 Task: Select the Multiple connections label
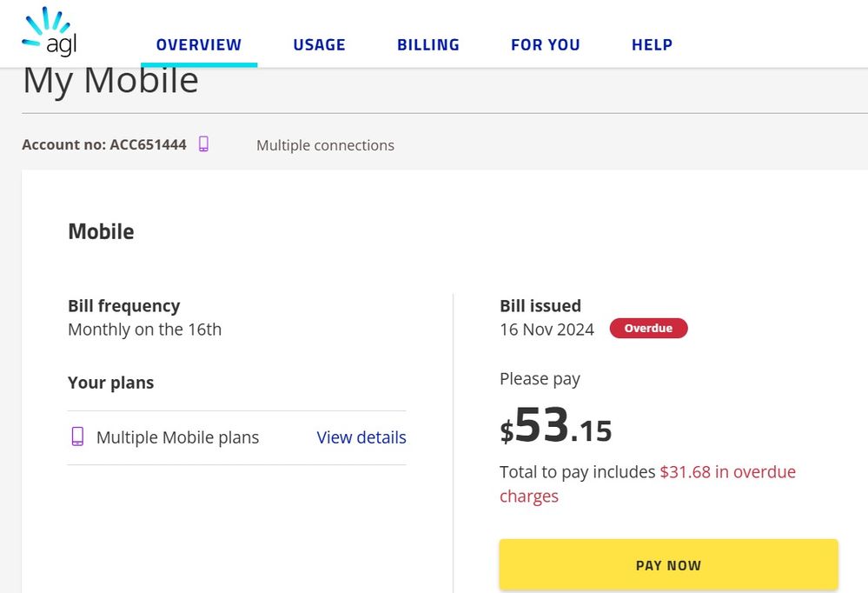(x=325, y=145)
